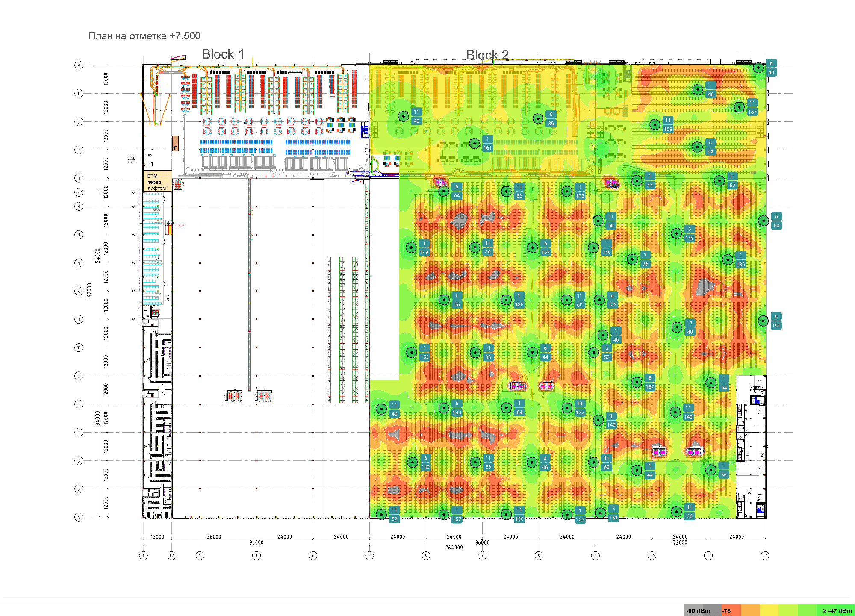This screenshot has width=855, height=616.
Task: Pick access point marker labeled 1 / 36
Action: click(632, 259)
